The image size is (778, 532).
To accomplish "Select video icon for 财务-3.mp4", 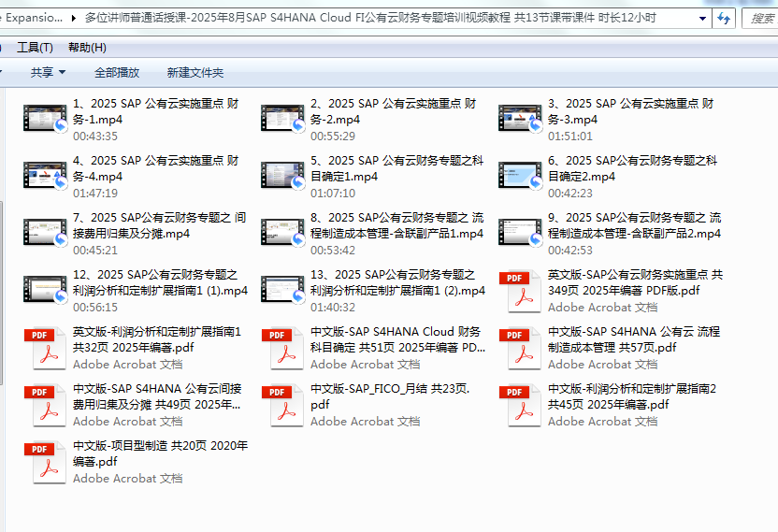I will click(521, 119).
